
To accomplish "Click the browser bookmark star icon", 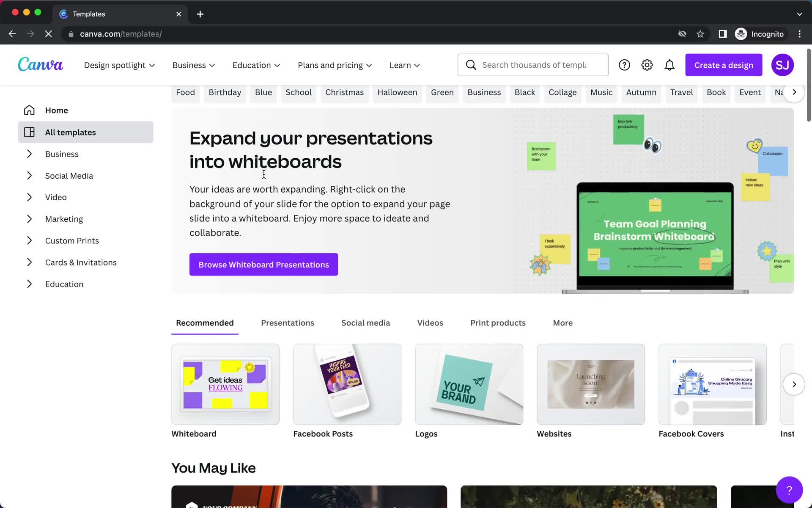I will click(x=700, y=34).
